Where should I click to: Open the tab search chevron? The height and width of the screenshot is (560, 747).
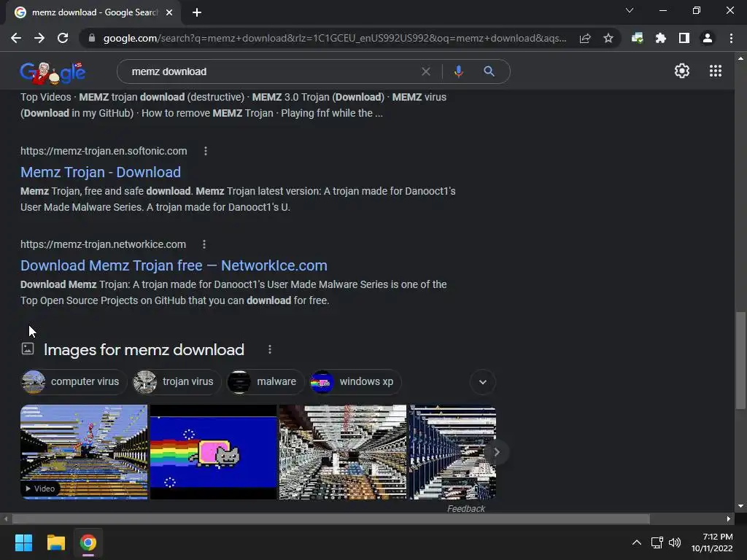pyautogui.click(x=630, y=10)
